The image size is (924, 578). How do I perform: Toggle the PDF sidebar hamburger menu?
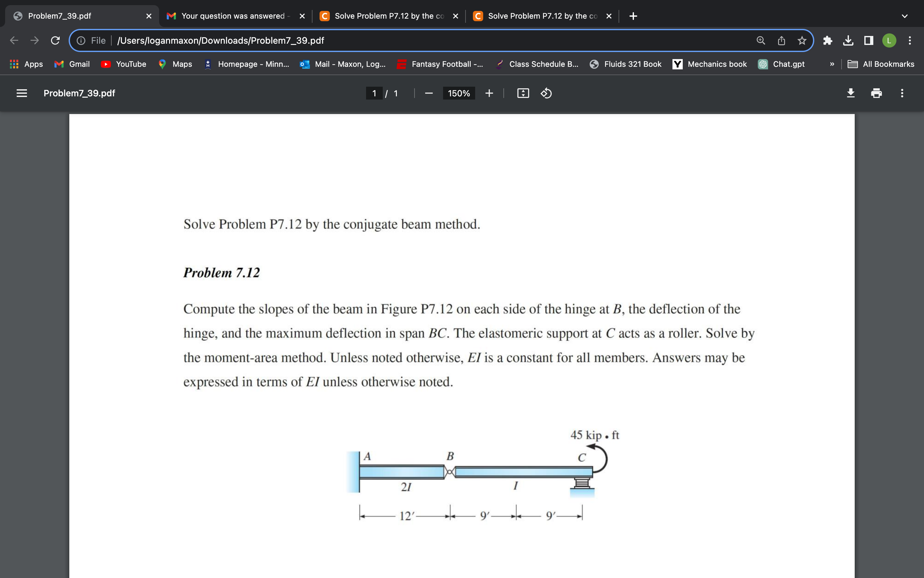click(22, 93)
